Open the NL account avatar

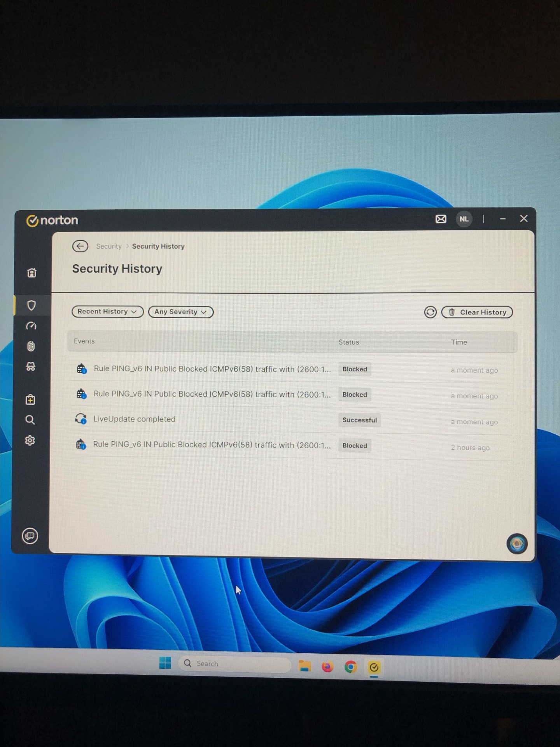464,219
